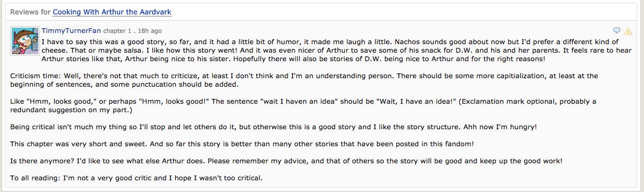Image resolution: width=644 pixels, height=192 pixels.
Task: Open TimmyTurnerFan's avatar picture
Action: 24,41
